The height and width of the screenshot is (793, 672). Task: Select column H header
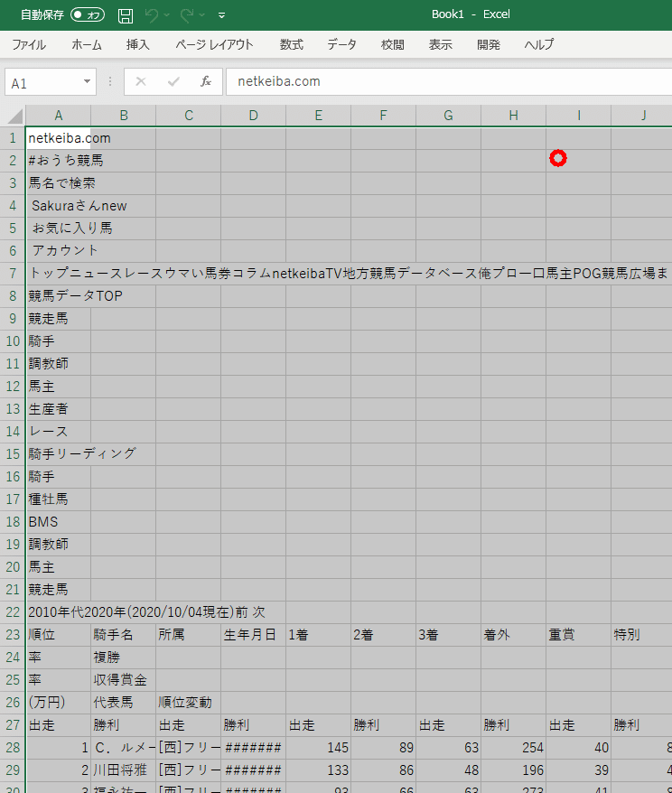point(513,116)
